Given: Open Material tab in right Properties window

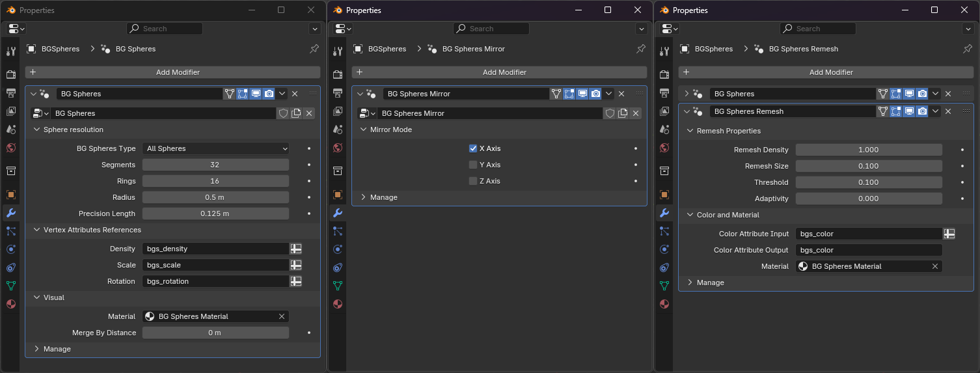Looking at the screenshot, I should tap(664, 303).
